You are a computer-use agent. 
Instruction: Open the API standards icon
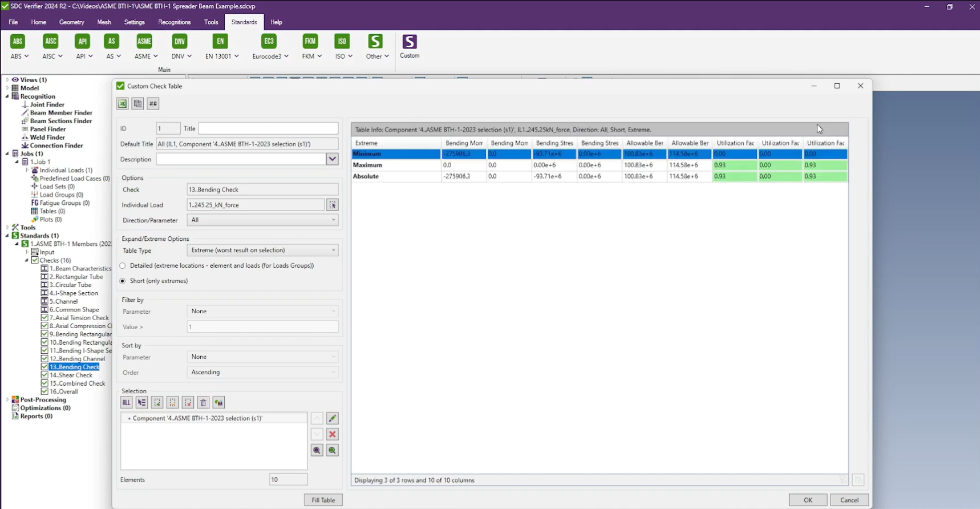pos(83,41)
